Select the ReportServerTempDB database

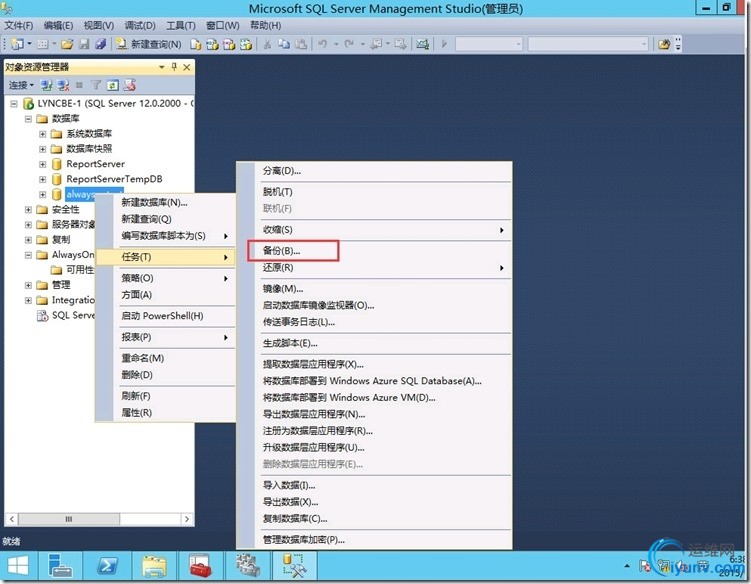click(x=114, y=179)
